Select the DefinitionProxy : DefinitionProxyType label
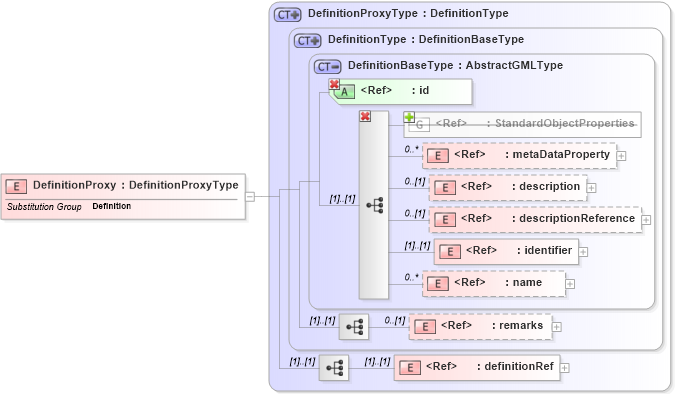The width and height of the screenshot is (675, 394). click(x=136, y=185)
